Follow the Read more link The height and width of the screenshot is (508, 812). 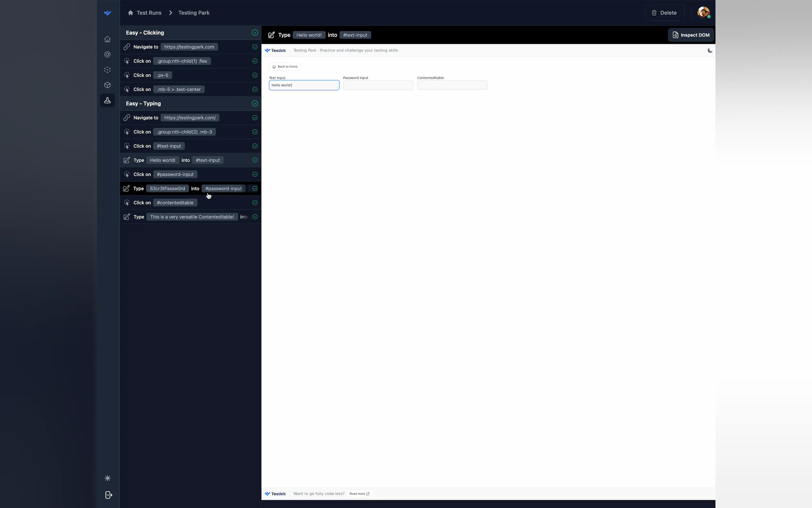[359, 494]
